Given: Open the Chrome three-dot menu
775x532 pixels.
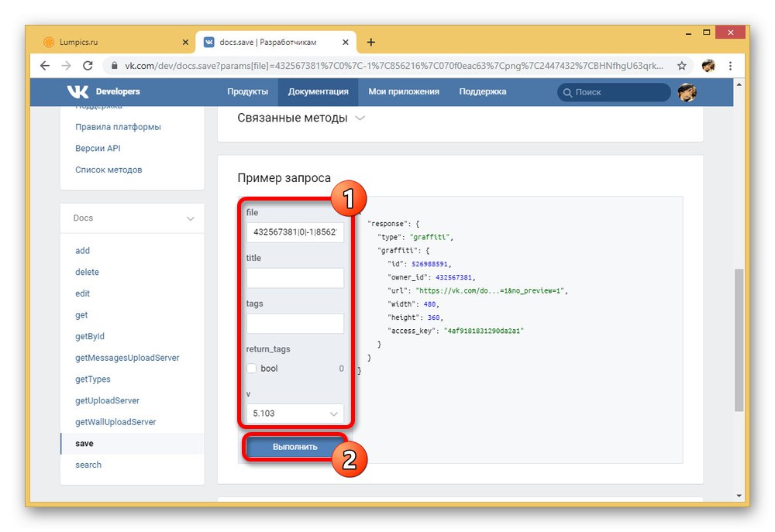Looking at the screenshot, I should coord(730,66).
